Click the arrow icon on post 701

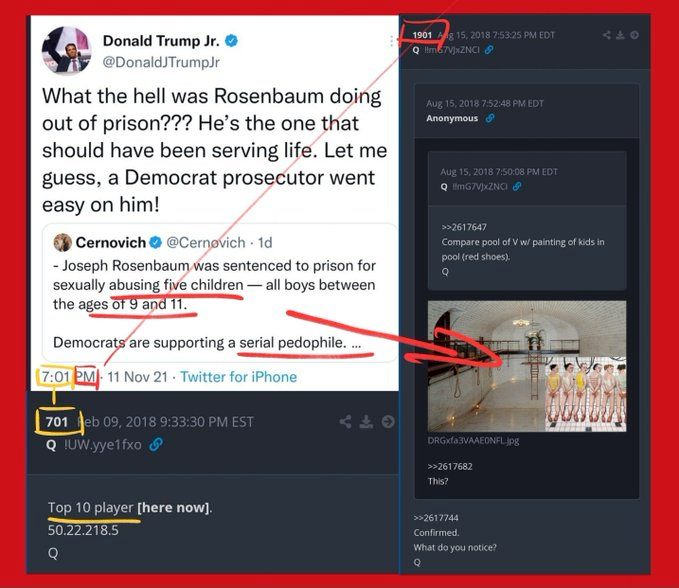(x=388, y=421)
